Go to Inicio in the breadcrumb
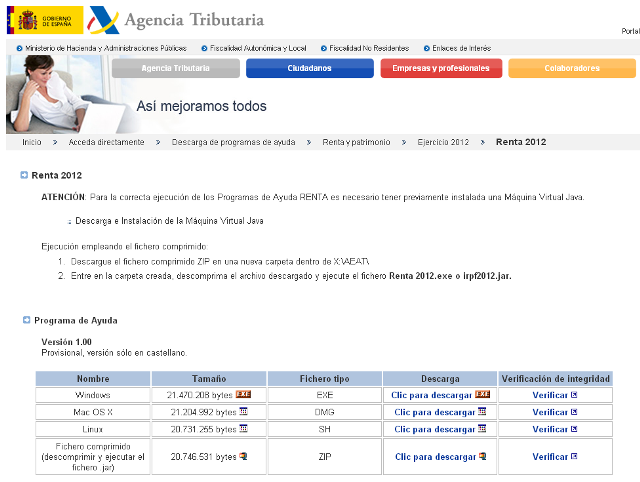The height and width of the screenshot is (482, 640). coord(32,142)
